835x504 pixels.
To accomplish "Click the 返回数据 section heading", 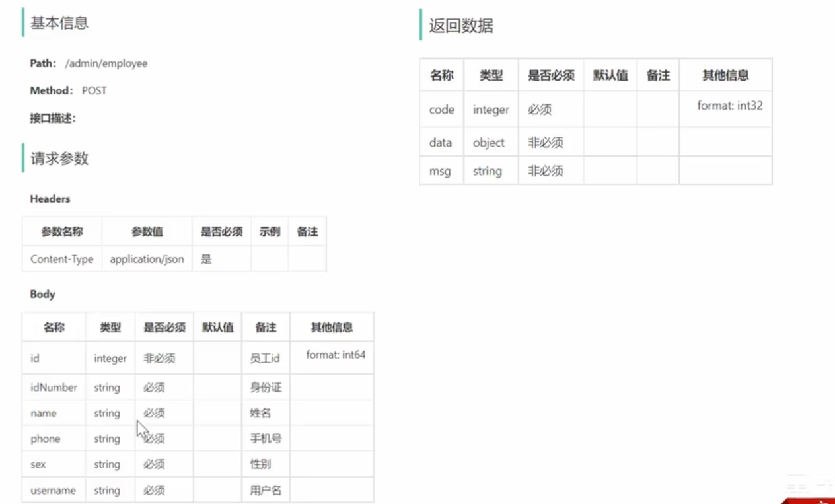I will coord(461,26).
